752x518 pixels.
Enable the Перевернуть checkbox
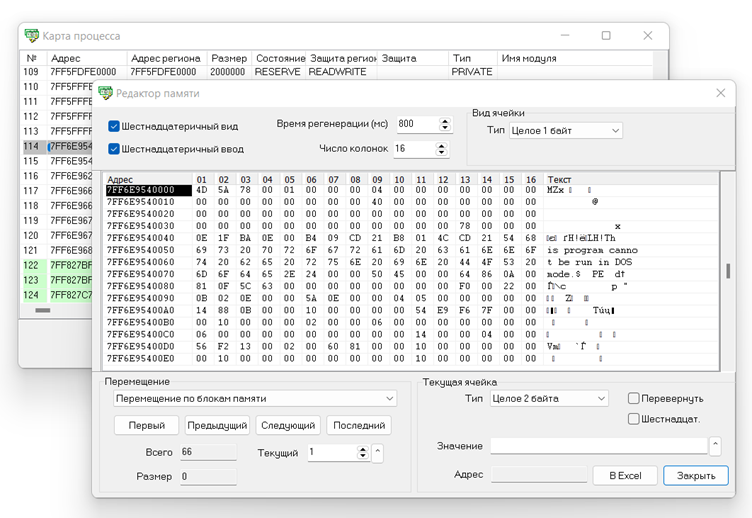point(634,398)
